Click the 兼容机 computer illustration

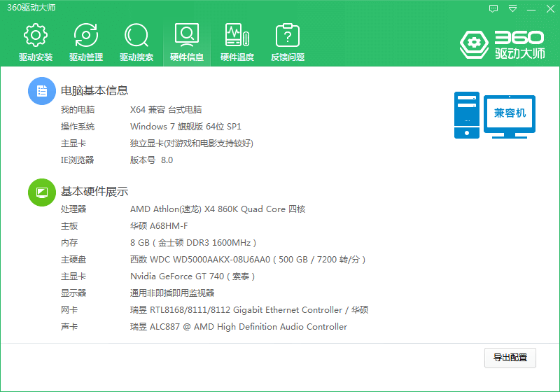pyautogui.click(x=495, y=115)
